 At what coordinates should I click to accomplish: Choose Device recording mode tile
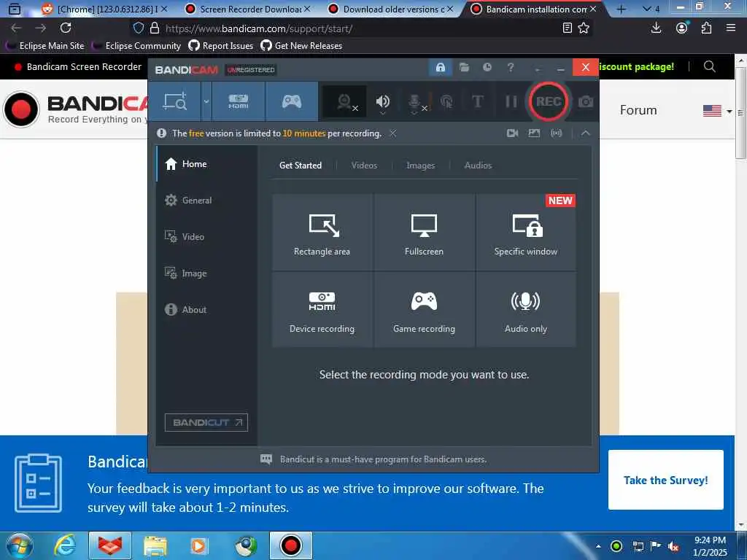coord(322,310)
